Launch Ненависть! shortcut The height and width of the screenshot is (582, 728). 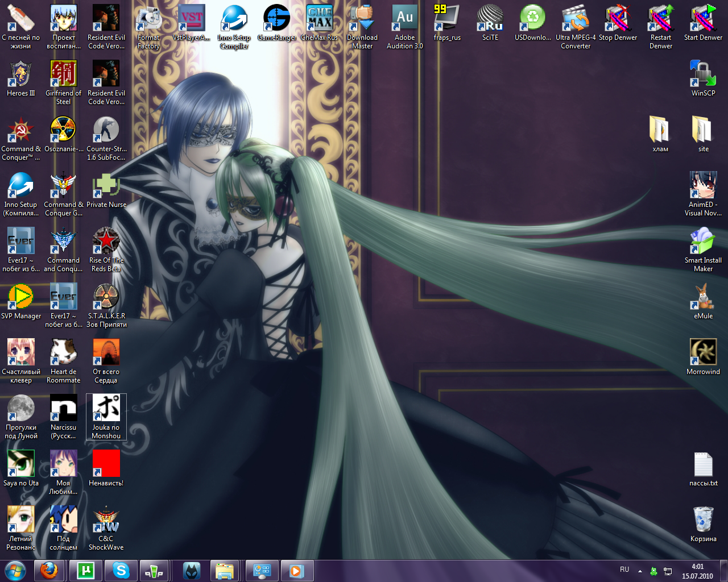coord(106,469)
